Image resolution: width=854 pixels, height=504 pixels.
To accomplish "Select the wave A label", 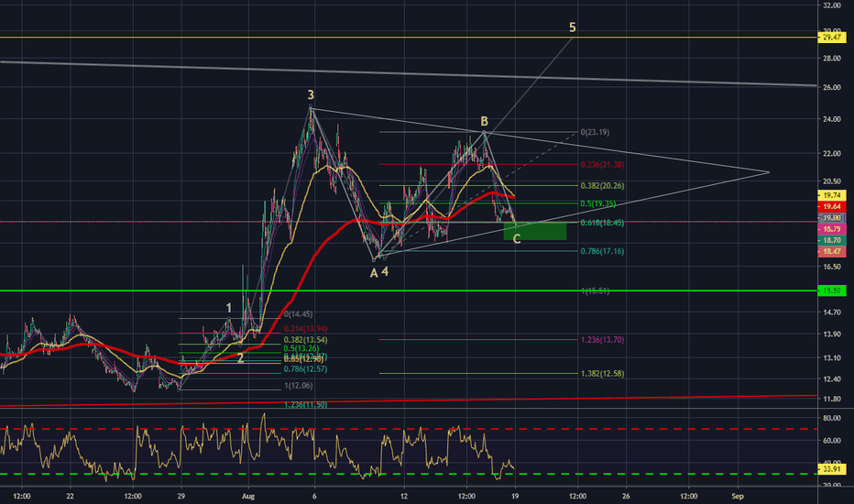I will [x=374, y=273].
